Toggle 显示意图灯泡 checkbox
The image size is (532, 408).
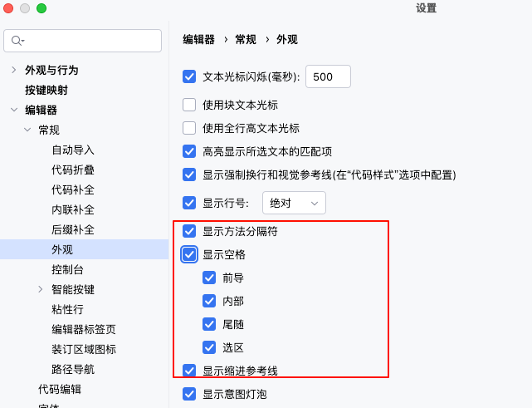[x=189, y=394]
